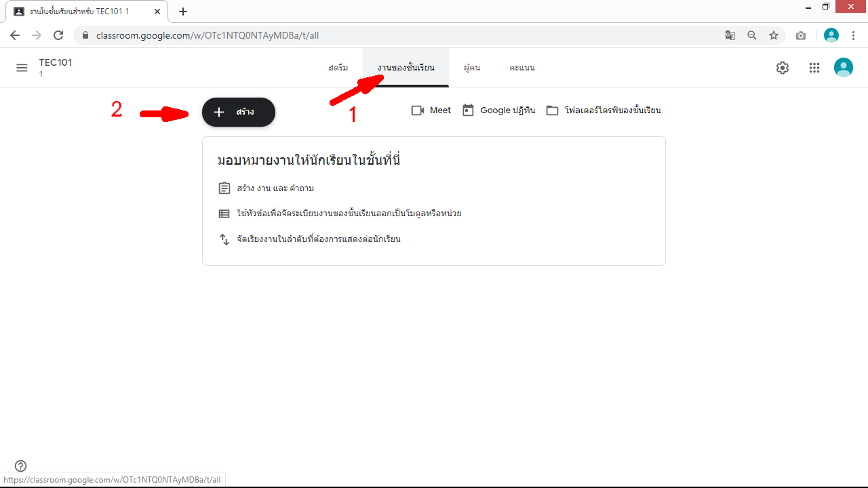Go back to the previous page
Viewport: 868px width, 488px height.
(15, 35)
